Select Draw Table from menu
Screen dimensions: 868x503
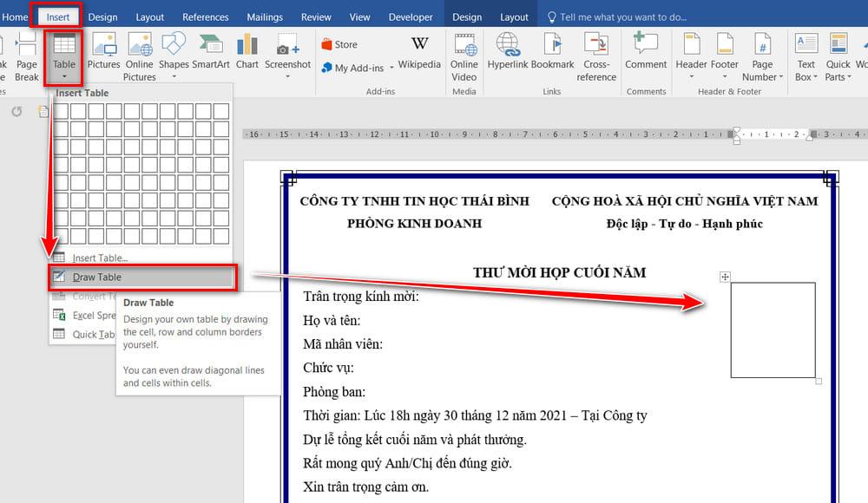[x=141, y=277]
